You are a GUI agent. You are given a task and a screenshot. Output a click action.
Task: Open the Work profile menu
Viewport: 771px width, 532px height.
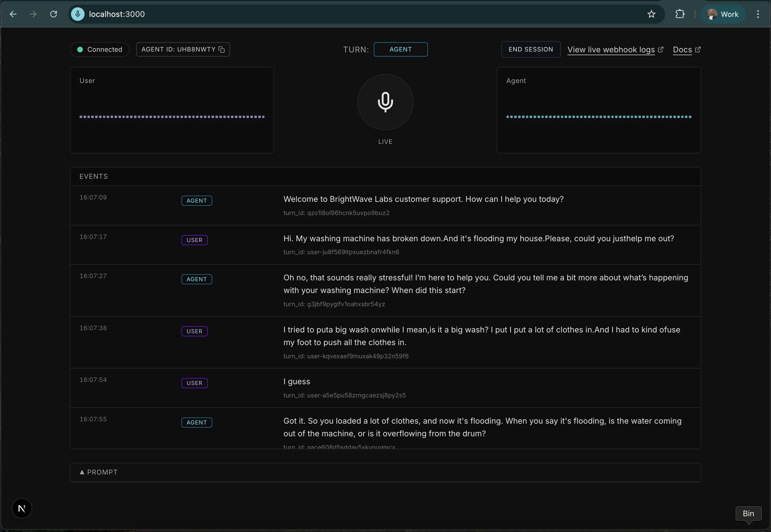[x=723, y=14]
